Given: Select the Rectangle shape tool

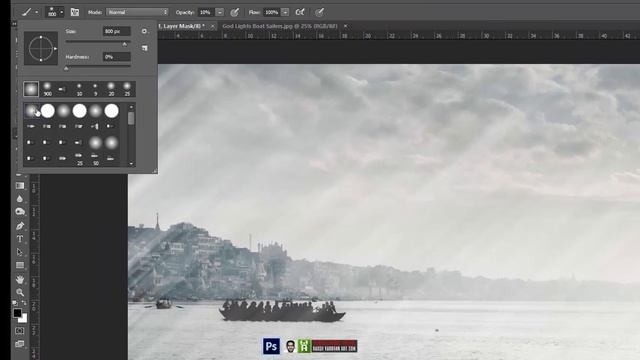Looking at the screenshot, I should [x=20, y=265].
